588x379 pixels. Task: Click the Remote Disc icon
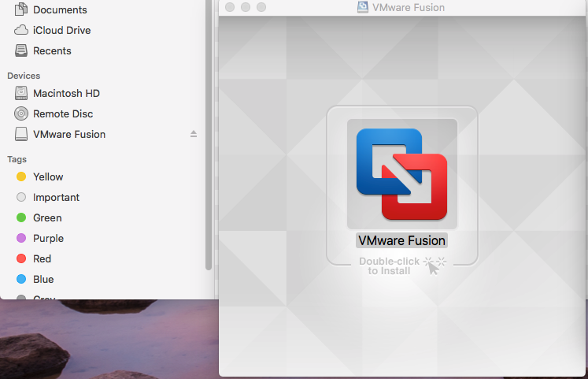[21, 113]
